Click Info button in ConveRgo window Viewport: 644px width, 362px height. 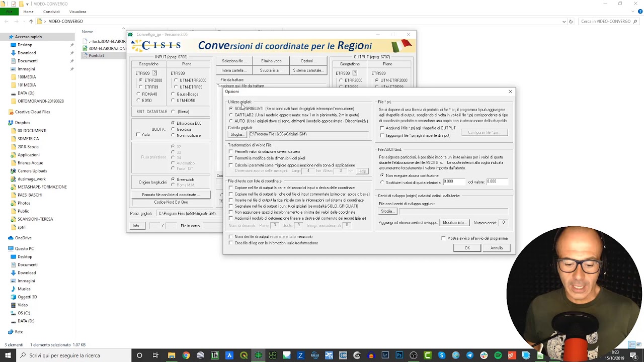(x=136, y=226)
